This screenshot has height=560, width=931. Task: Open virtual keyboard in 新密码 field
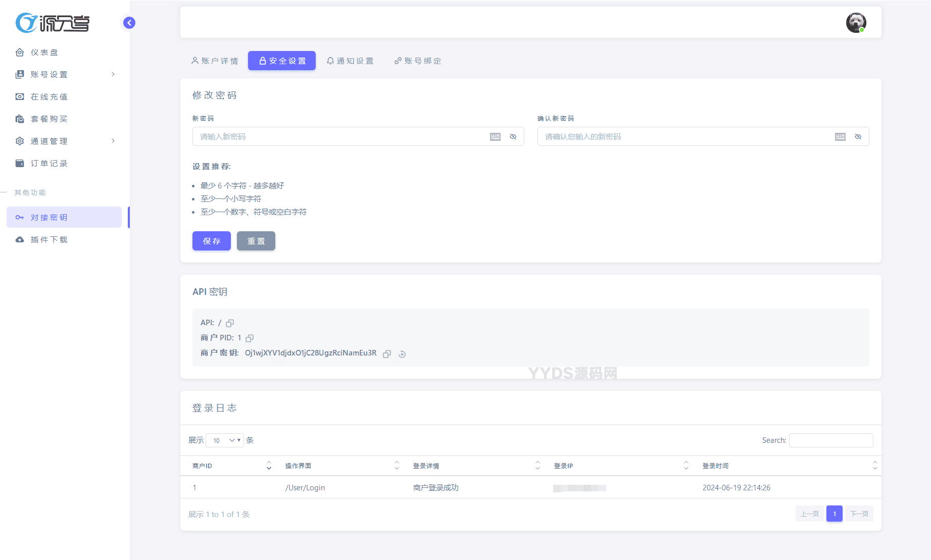pyautogui.click(x=495, y=137)
